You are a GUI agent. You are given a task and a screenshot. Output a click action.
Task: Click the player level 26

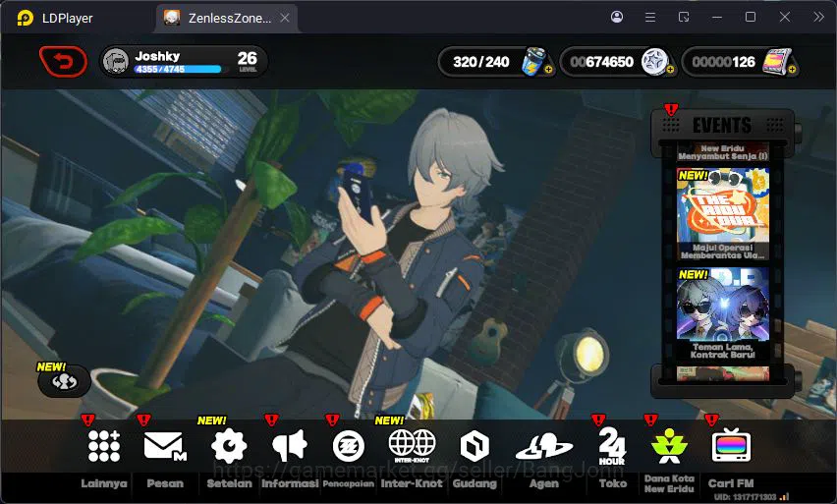coord(248,59)
